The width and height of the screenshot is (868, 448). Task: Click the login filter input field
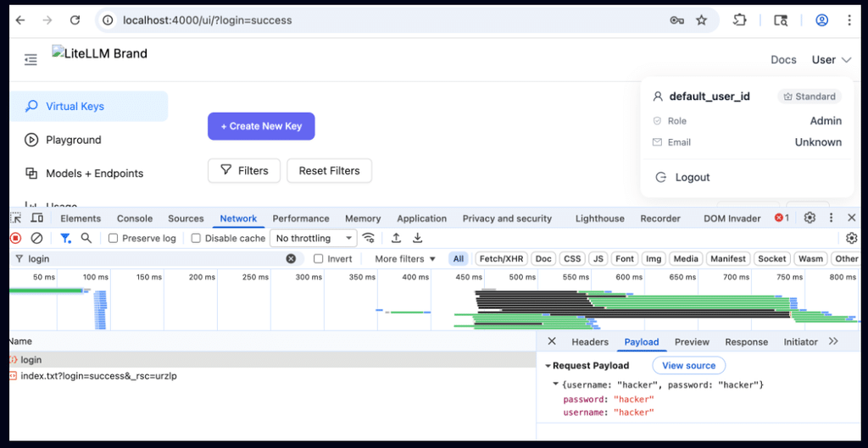(x=155, y=259)
